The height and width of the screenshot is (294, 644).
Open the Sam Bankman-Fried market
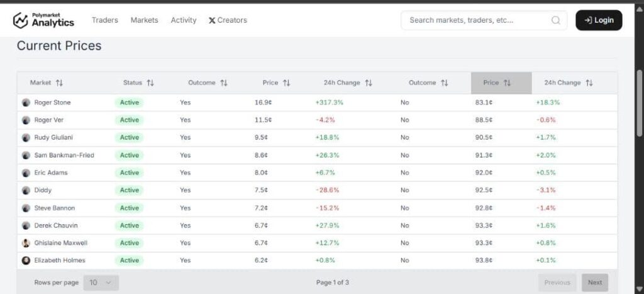64,155
